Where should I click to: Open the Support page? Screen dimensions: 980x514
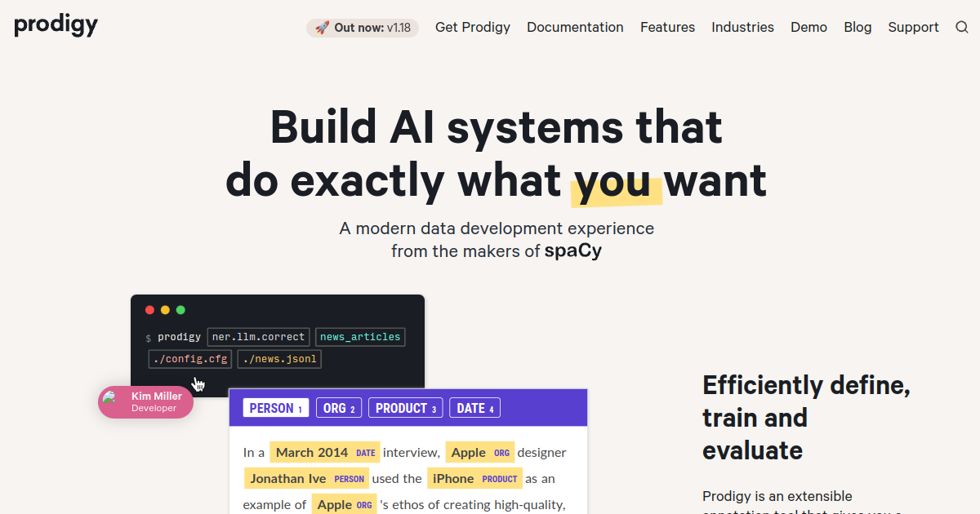tap(913, 27)
